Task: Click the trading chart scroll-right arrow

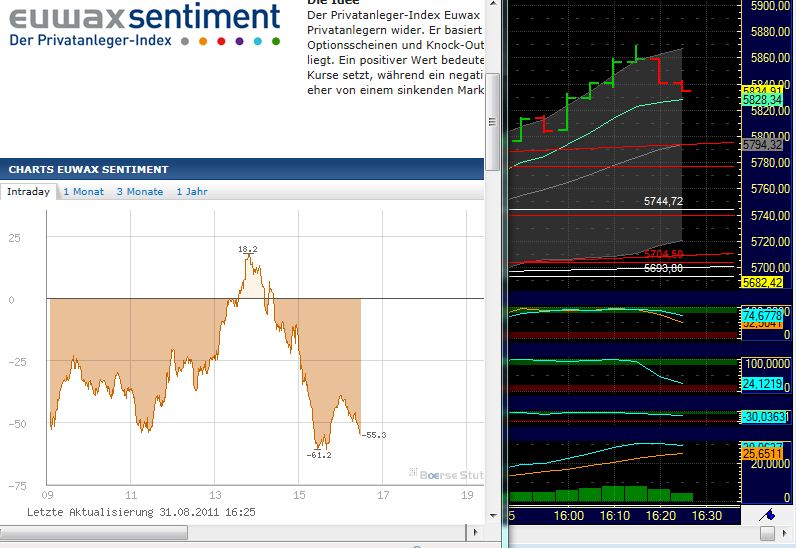Action: [785, 533]
